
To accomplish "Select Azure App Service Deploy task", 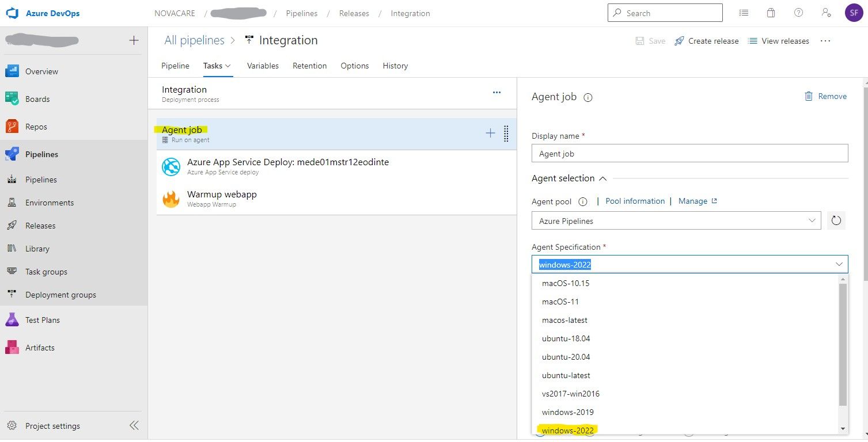I will click(x=336, y=166).
